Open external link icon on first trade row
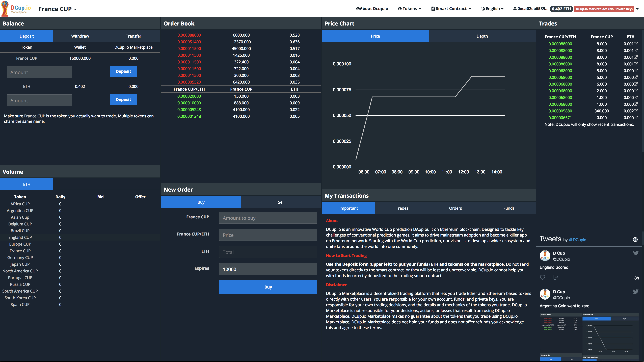The image size is (644, 362). click(x=636, y=43)
